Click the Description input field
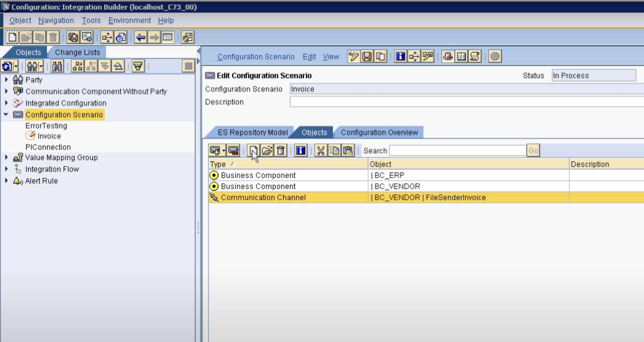This screenshot has height=342, width=644. point(467,102)
